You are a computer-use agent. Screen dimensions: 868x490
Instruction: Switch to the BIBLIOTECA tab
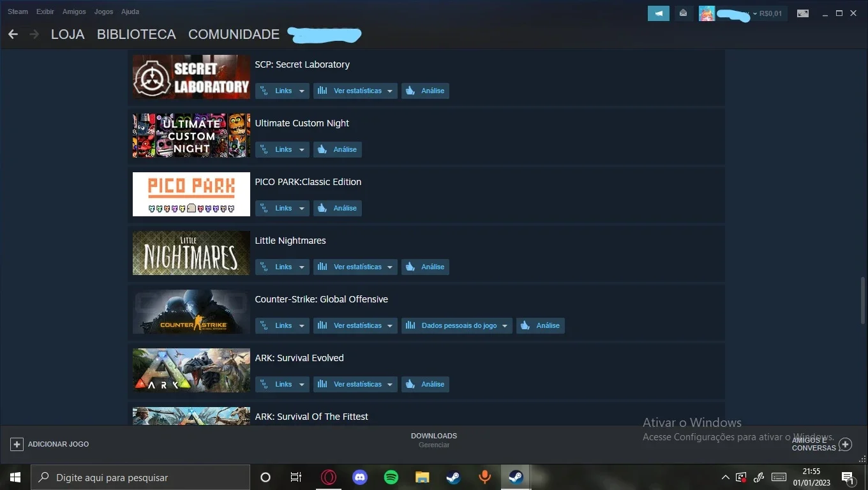(x=137, y=34)
